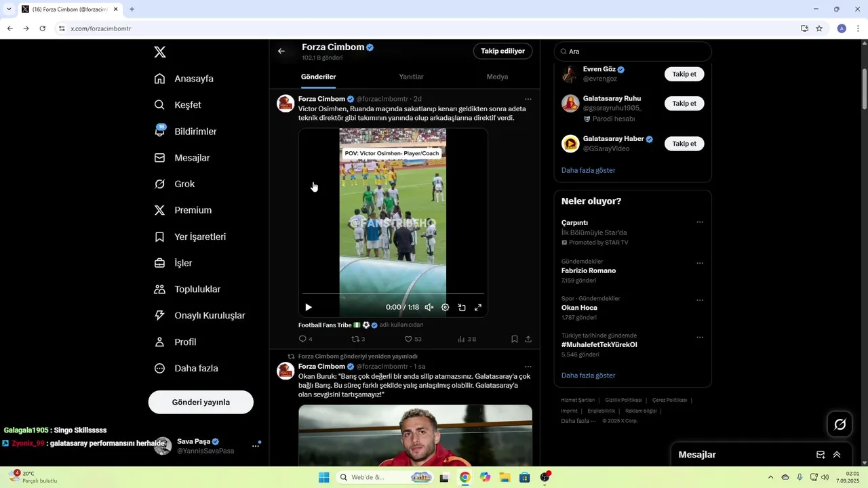
Task: Show more trends under Neler oluyor
Action: coord(588,375)
